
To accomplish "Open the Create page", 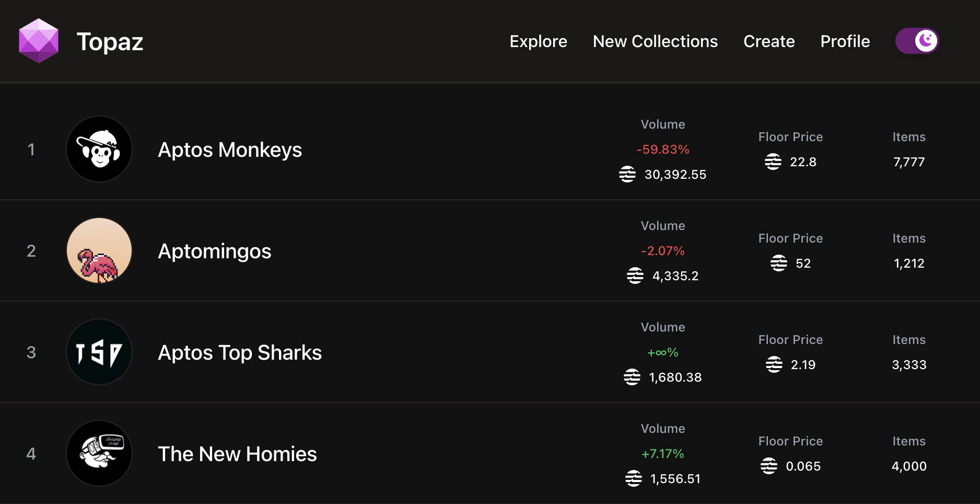I will click(769, 41).
